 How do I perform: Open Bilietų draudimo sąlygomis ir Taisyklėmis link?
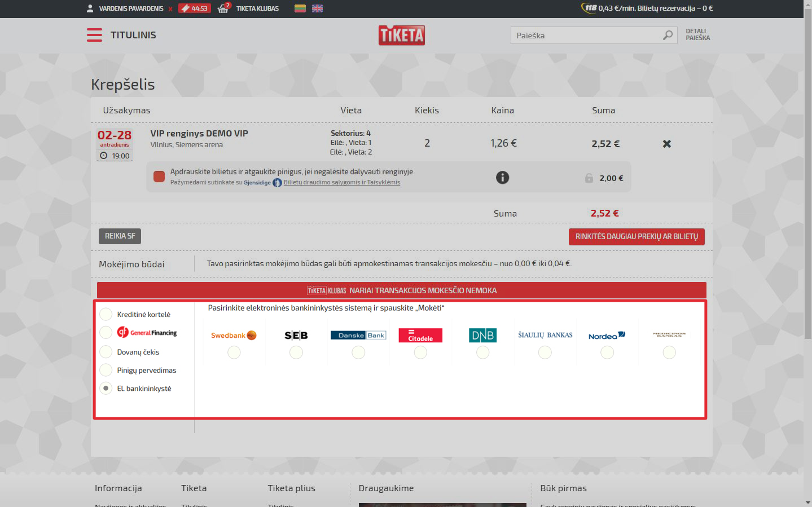coord(342,182)
